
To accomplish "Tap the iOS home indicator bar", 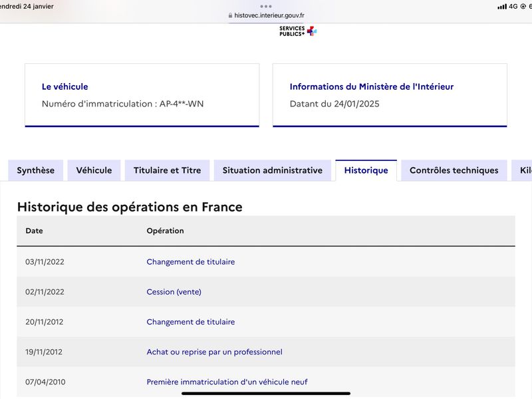I will point(266,394).
